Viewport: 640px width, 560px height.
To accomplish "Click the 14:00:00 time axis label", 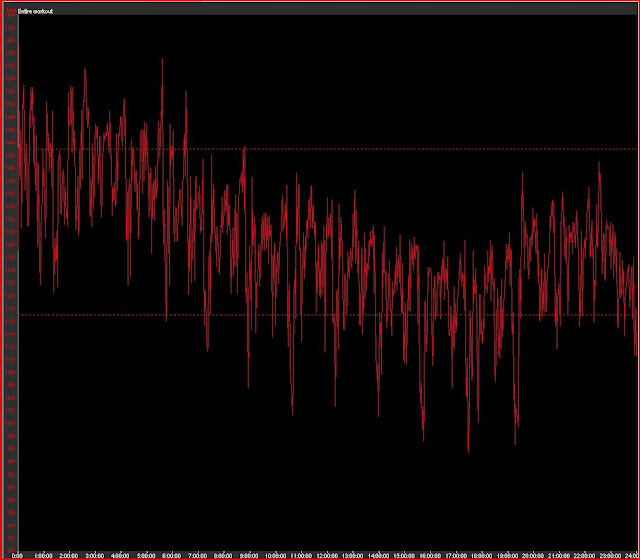I will tap(379, 556).
